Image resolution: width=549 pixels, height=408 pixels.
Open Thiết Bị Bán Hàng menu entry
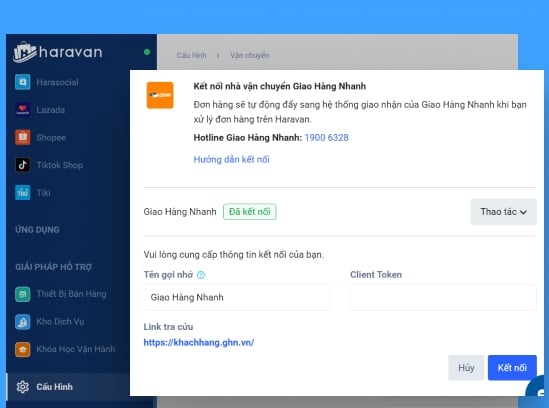click(71, 294)
